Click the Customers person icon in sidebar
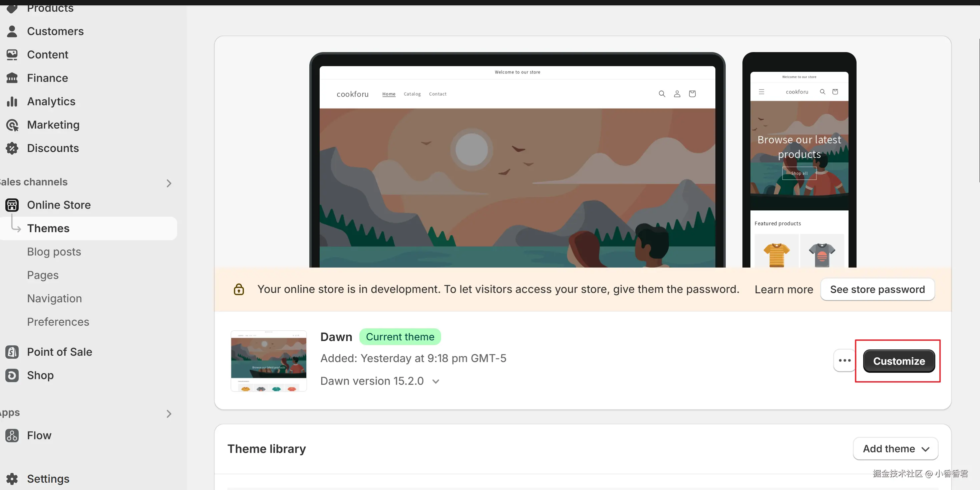Image resolution: width=980 pixels, height=490 pixels. 12,31
